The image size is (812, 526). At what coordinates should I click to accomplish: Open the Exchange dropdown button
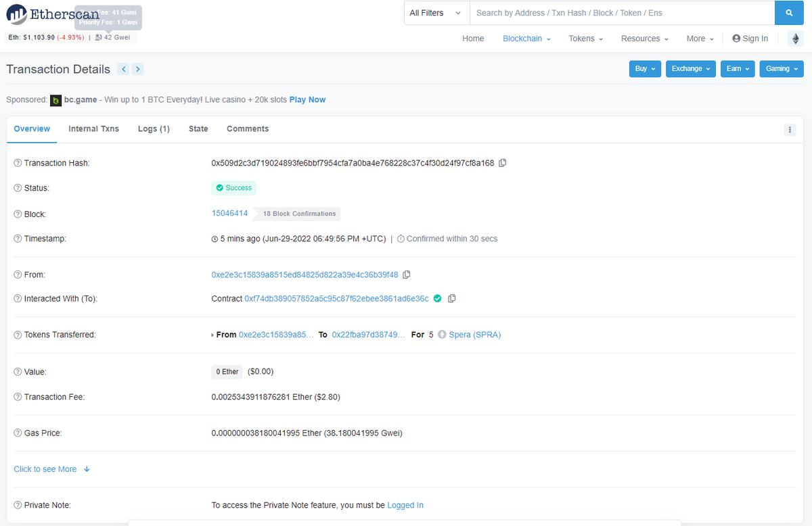(x=691, y=69)
